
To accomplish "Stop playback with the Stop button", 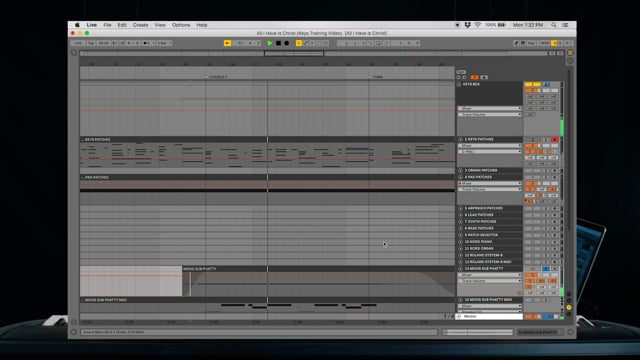I will [x=278, y=43].
